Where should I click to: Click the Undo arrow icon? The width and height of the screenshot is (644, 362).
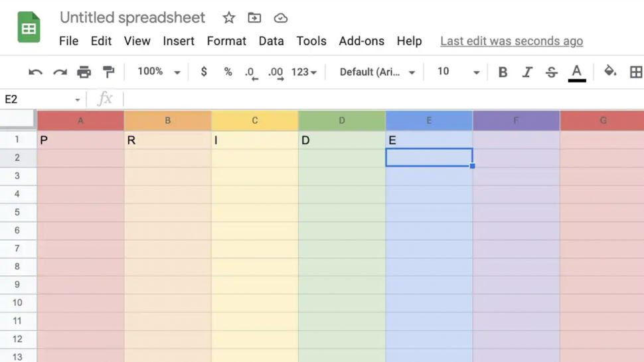click(x=35, y=72)
